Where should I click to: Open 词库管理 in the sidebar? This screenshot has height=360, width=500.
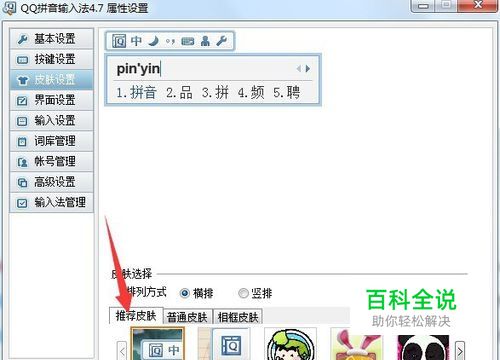click(51, 141)
